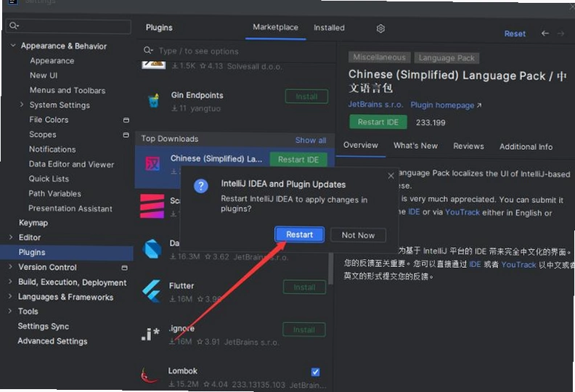
Task: Close the plugin updates dialog
Action: tap(391, 176)
